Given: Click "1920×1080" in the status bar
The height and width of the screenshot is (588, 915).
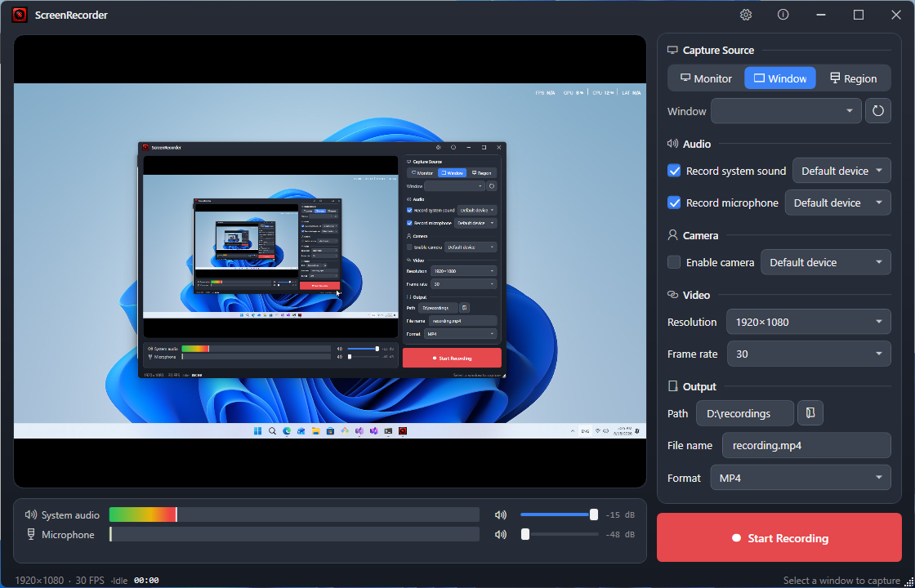Looking at the screenshot, I should pos(39,581).
